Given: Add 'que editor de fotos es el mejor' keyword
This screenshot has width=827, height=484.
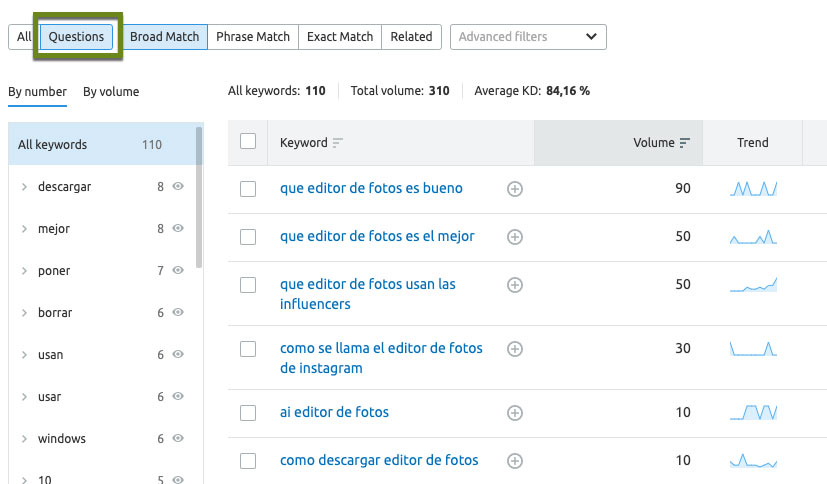Looking at the screenshot, I should pos(515,237).
